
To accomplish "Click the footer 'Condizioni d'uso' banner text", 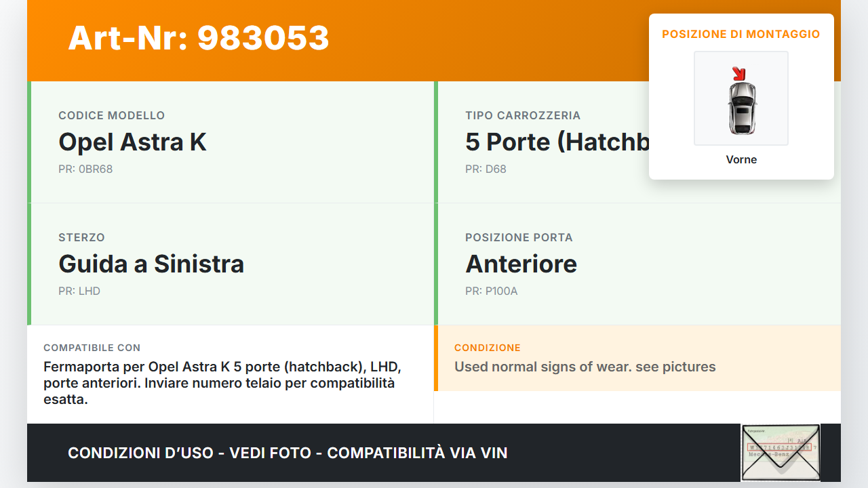I will click(x=288, y=453).
